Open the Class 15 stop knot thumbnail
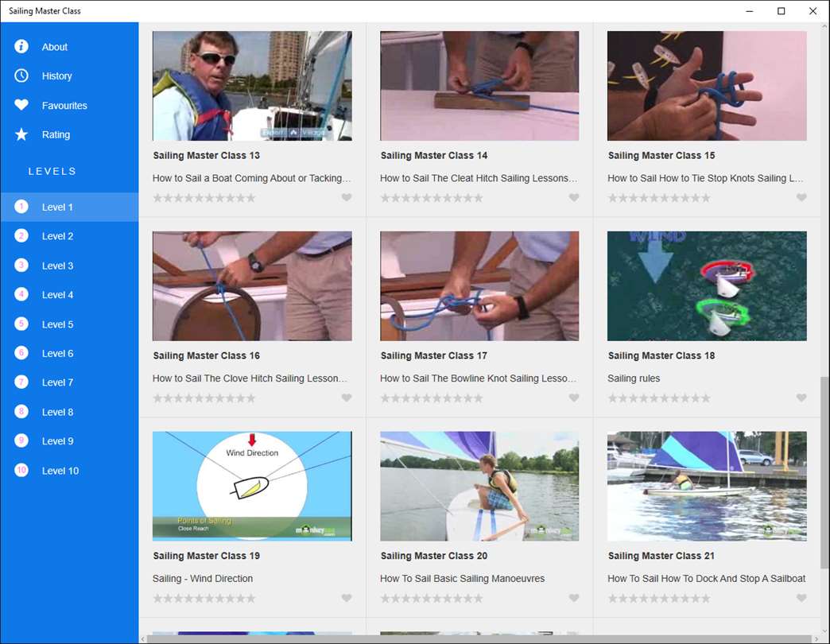 pyautogui.click(x=708, y=86)
